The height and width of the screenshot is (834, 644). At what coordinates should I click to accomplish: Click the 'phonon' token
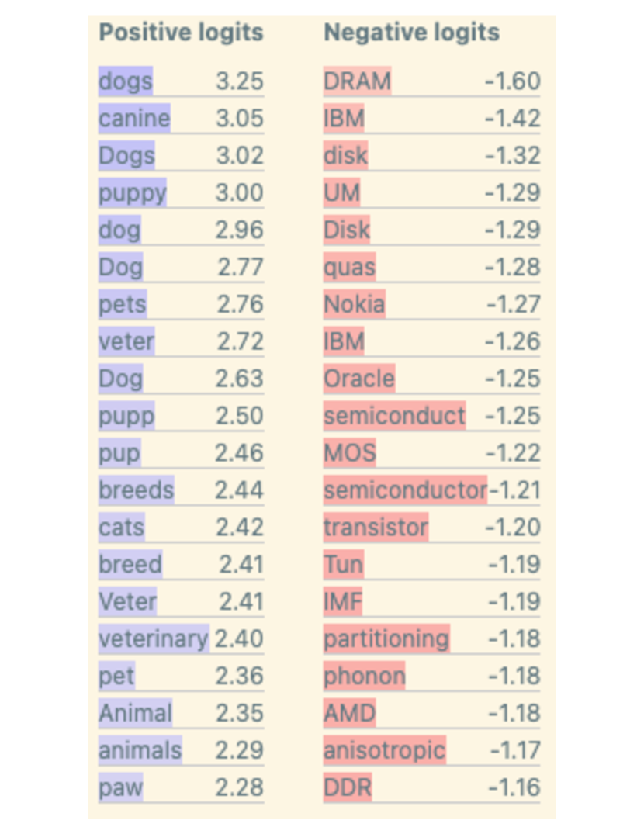pos(365,677)
